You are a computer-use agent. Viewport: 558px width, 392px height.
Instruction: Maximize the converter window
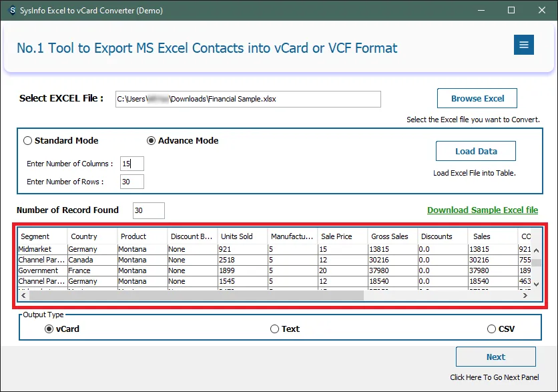(511, 10)
